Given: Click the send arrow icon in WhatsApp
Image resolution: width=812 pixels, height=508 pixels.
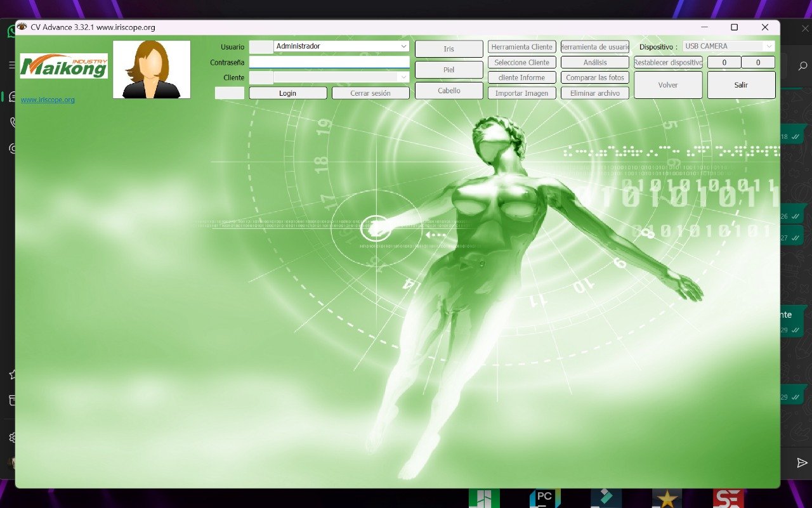Looking at the screenshot, I should coord(802,463).
